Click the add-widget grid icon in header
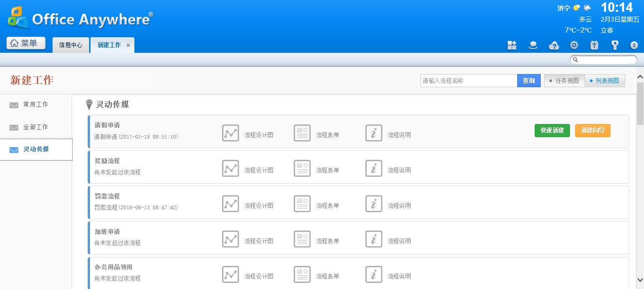The height and width of the screenshot is (289, 644). 512,45
